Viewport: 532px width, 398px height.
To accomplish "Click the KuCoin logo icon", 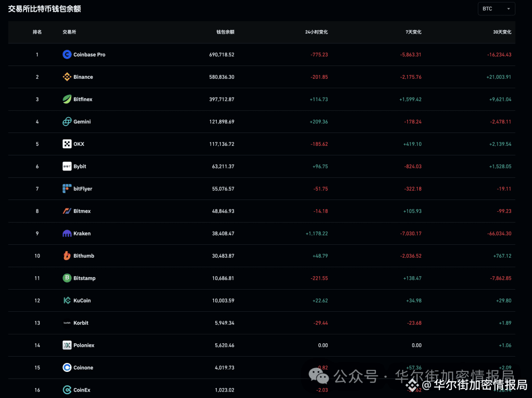I will [x=67, y=300].
